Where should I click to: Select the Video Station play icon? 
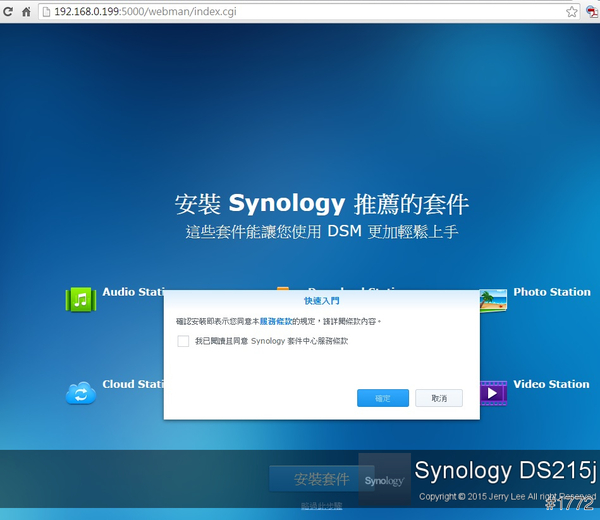pyautogui.click(x=493, y=392)
